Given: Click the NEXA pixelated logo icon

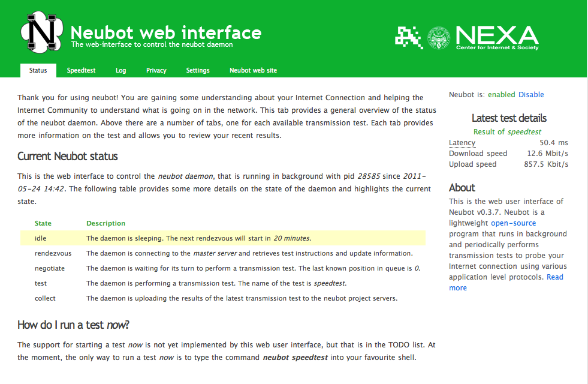Looking at the screenshot, I should (x=409, y=37).
